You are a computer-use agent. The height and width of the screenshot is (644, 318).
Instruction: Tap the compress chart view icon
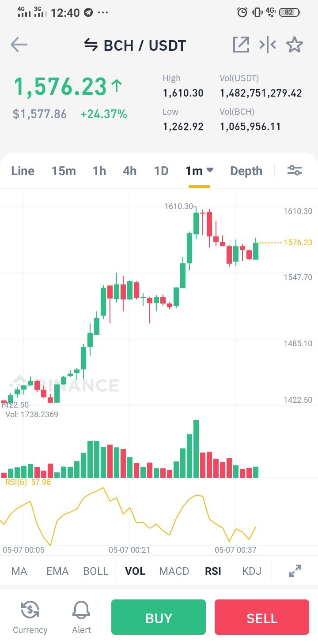(268, 45)
